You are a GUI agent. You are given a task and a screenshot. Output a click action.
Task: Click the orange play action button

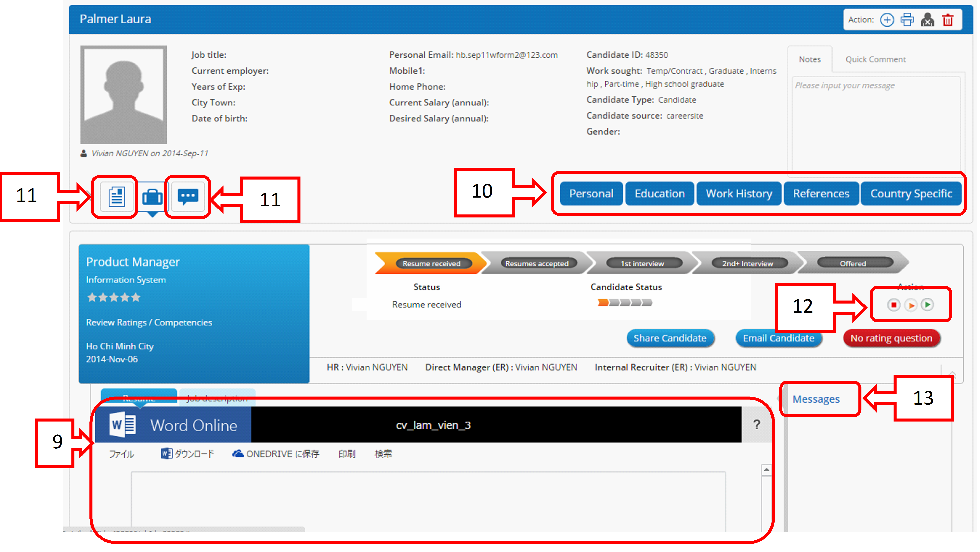click(x=911, y=305)
